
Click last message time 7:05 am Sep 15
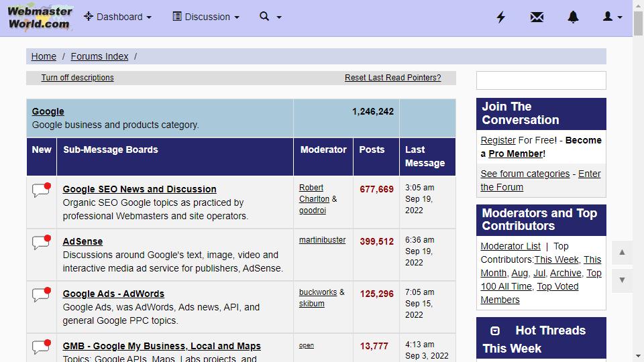pyautogui.click(x=419, y=303)
